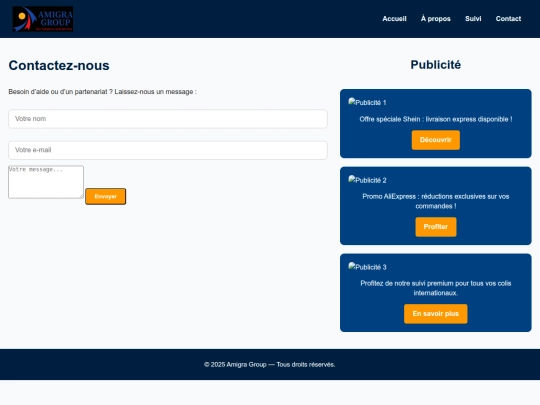Click the broken Publicité 1 image

point(367,102)
